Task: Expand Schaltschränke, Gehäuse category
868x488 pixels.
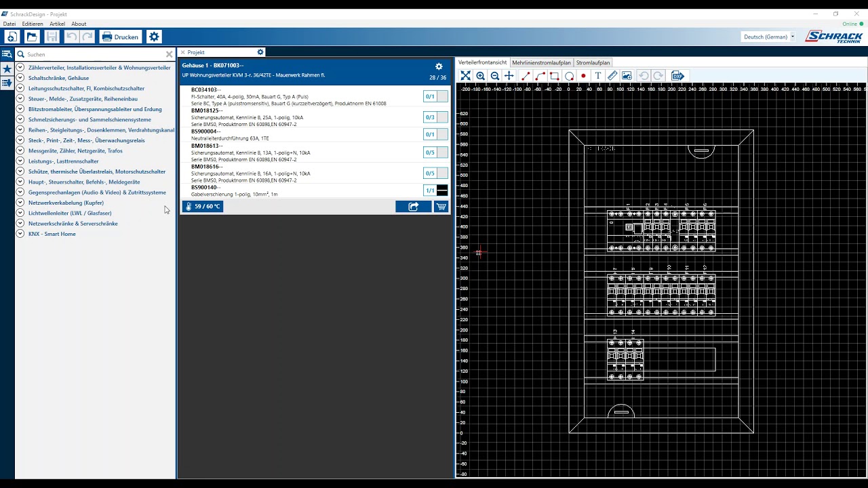Action: [20, 78]
